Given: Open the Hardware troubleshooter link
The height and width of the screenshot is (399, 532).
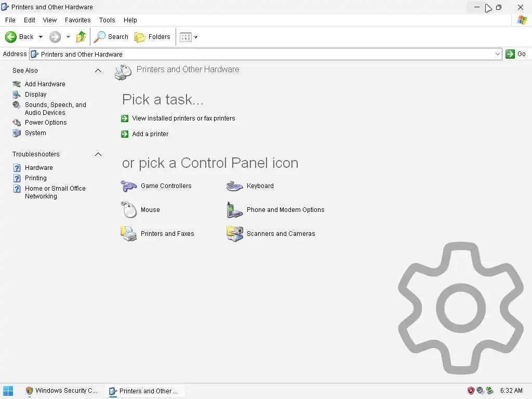Looking at the screenshot, I should (x=38, y=168).
